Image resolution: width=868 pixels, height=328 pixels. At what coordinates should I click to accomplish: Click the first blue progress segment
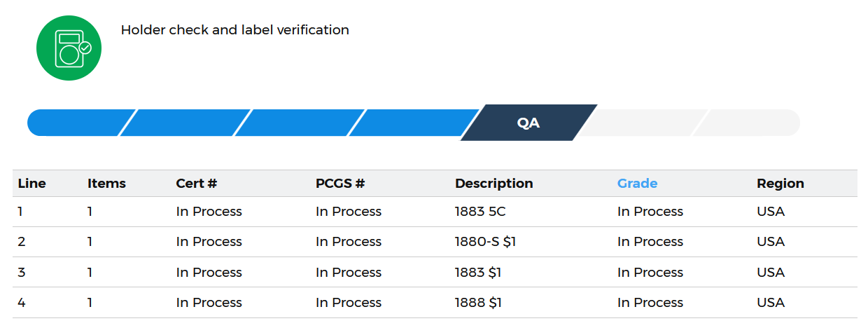point(82,123)
